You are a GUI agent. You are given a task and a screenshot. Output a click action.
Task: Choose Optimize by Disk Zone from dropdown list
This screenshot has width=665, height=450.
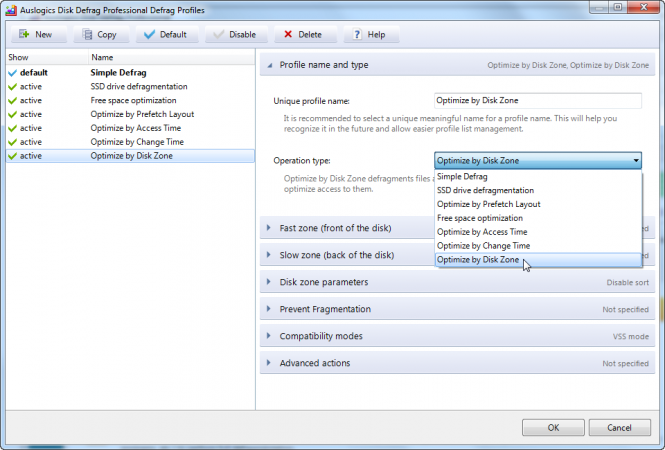538,260
